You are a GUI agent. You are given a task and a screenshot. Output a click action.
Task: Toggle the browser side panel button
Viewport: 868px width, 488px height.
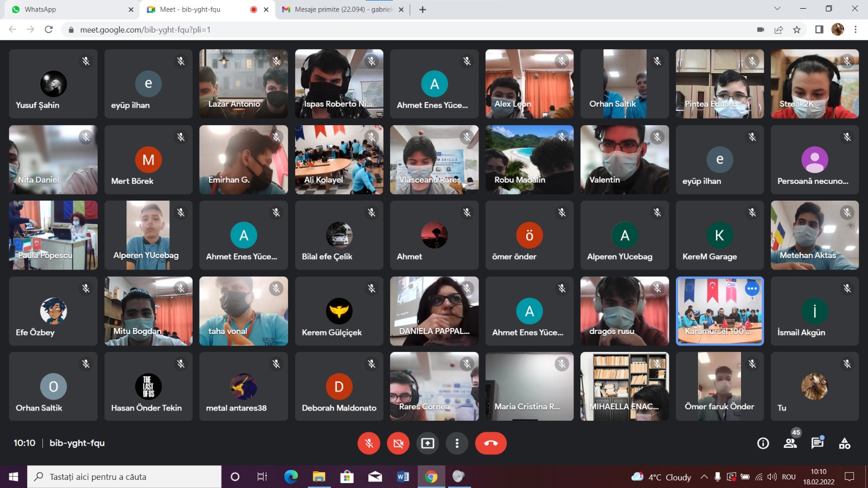(x=819, y=30)
